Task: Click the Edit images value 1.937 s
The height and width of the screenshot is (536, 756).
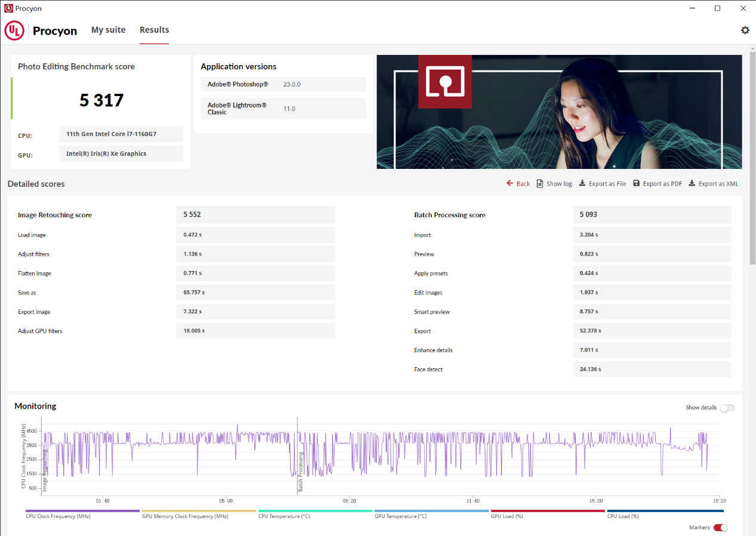Action: click(652, 292)
